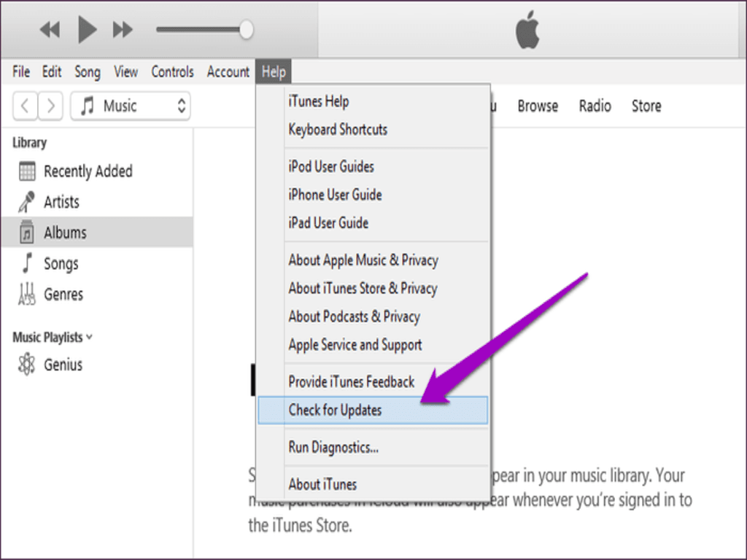
Task: Open the Store tab
Action: [646, 106]
